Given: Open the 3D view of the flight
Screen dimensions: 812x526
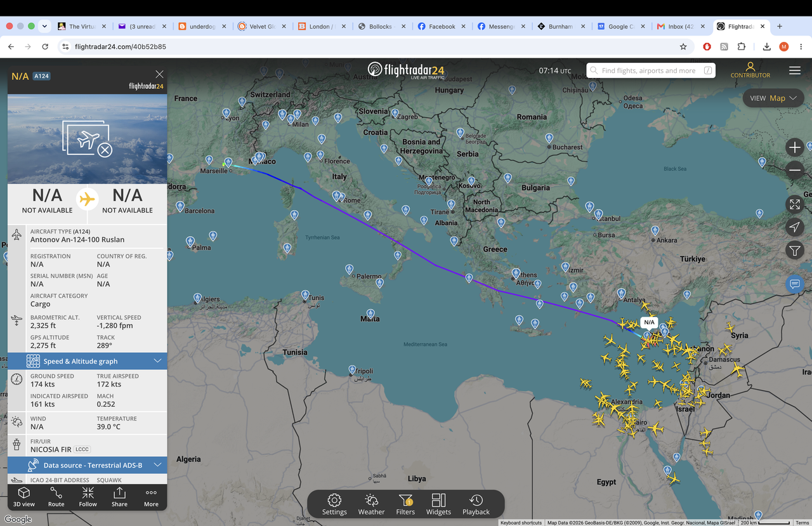Looking at the screenshot, I should tap(24, 497).
